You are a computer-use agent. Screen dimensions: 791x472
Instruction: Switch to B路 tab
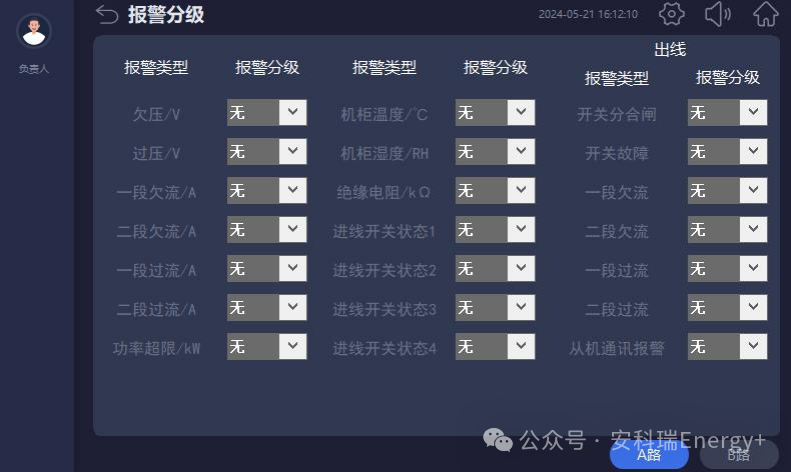point(739,455)
